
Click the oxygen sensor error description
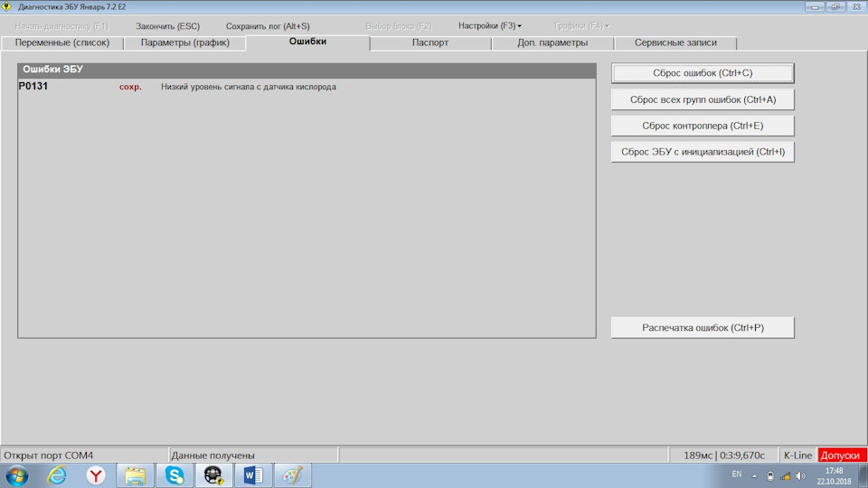[x=249, y=87]
